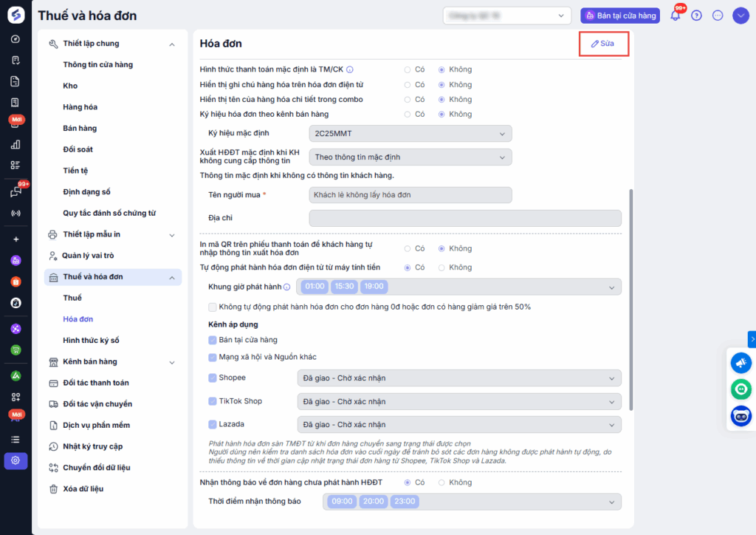The width and height of the screenshot is (756, 535).
Task: Open the broadcast signal icon in sidebar
Action: (x=16, y=214)
